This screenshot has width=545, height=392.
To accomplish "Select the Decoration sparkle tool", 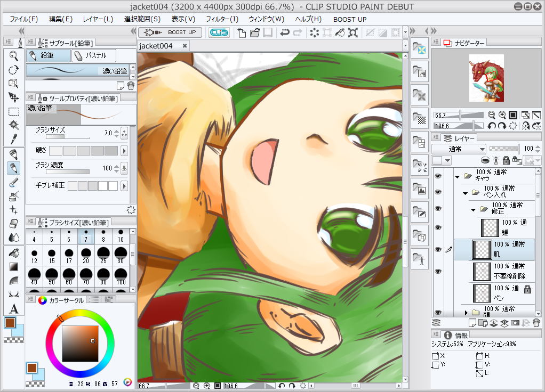I will click(x=13, y=210).
